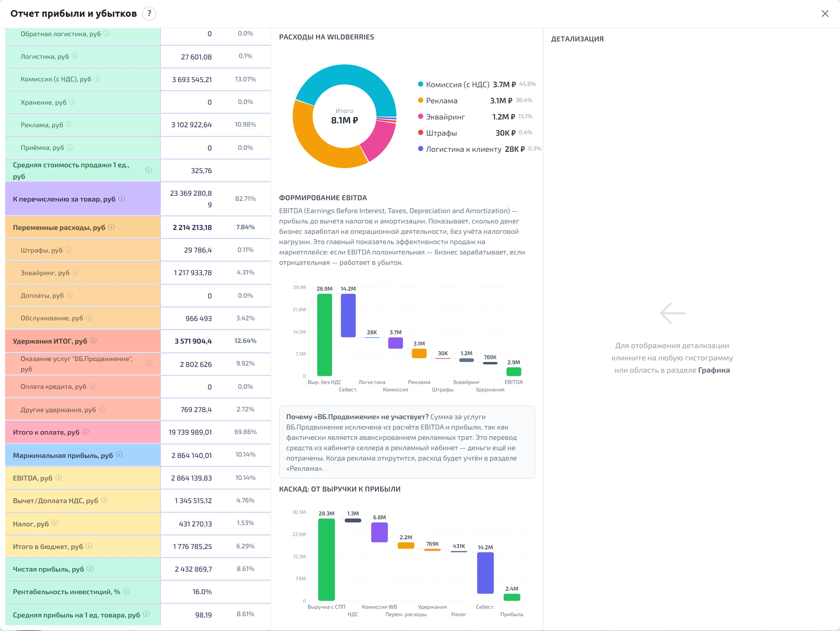Open info icon for Эквайринг, руб
Image resolution: width=840 pixels, height=631 pixels.
[x=76, y=272]
